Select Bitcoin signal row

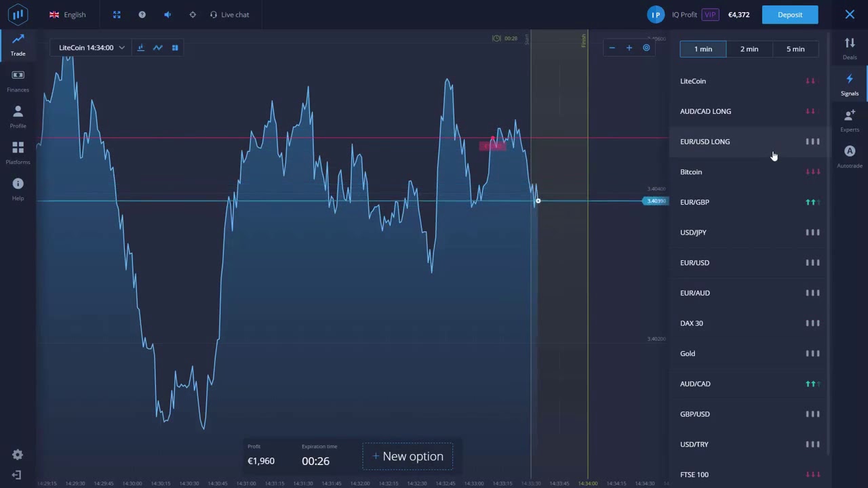tap(750, 172)
